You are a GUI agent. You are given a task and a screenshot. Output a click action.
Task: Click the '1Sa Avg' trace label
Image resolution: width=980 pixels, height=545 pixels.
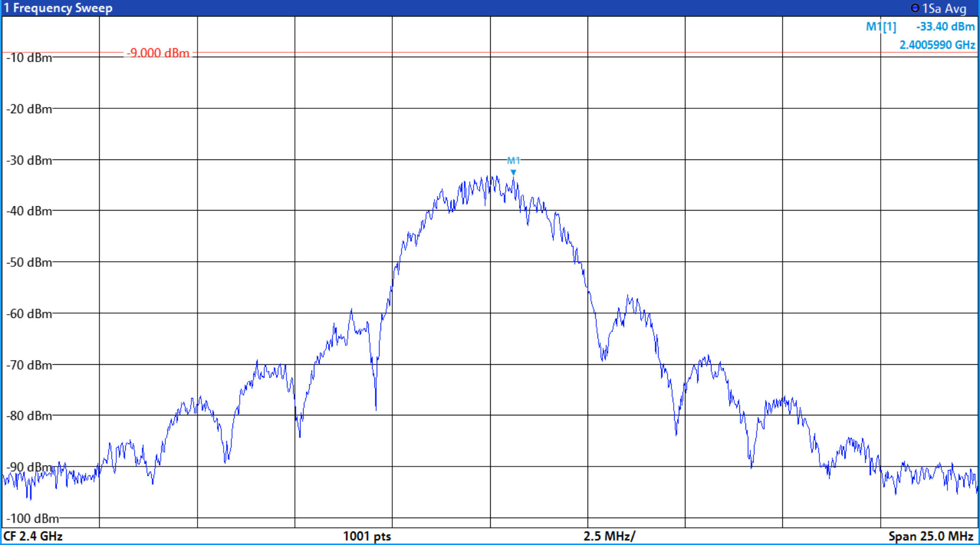pyautogui.click(x=944, y=9)
